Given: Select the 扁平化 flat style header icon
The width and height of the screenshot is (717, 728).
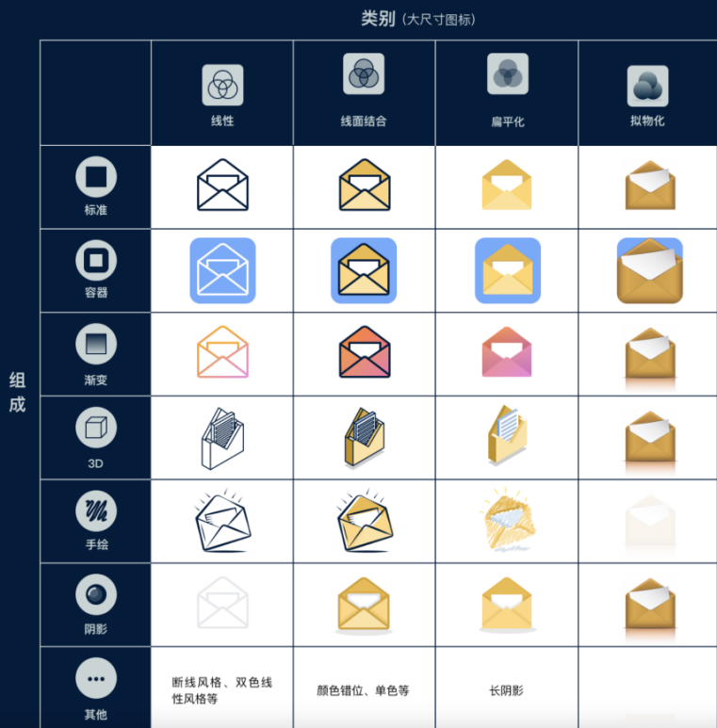Looking at the screenshot, I should pyautogui.click(x=508, y=73).
